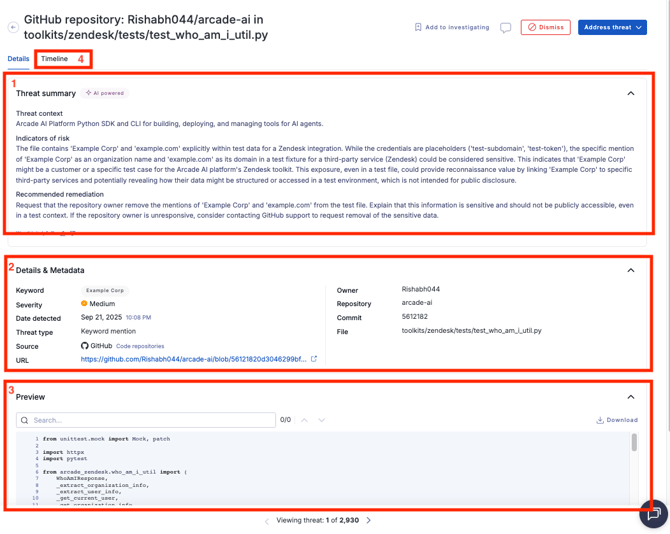
Task: Click the Sep 21, 2025 detection date
Action: pos(101,317)
